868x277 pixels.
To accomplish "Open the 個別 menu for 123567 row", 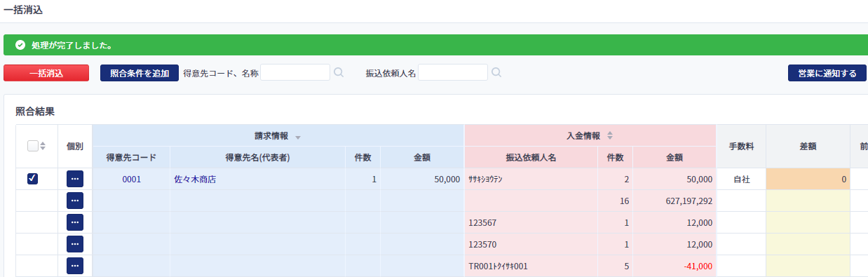I will coord(75,222).
